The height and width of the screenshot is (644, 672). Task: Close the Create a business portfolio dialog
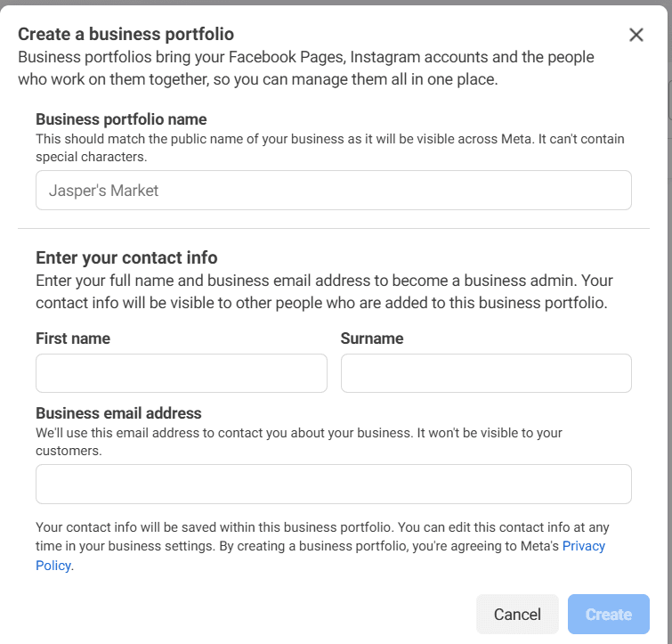pos(636,35)
